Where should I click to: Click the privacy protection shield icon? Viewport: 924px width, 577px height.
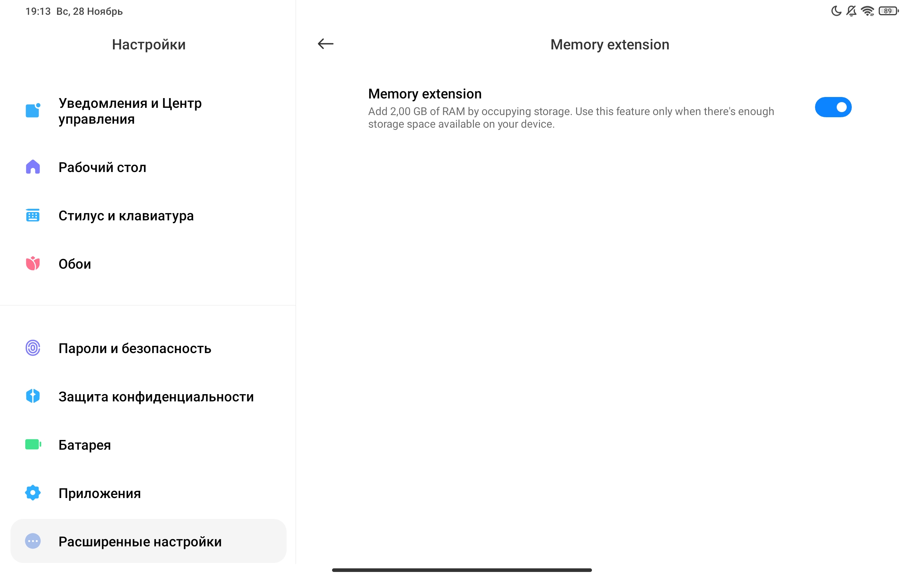33,396
